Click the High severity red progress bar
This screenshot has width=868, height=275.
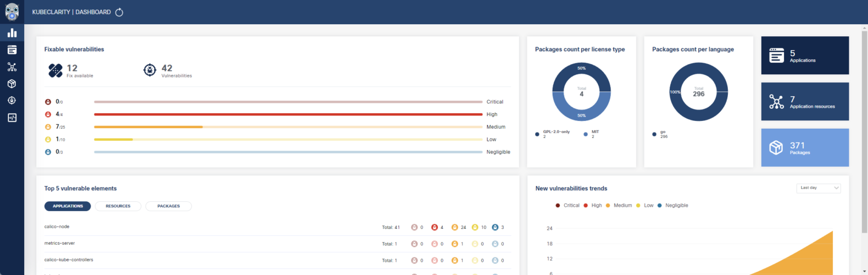coord(288,114)
